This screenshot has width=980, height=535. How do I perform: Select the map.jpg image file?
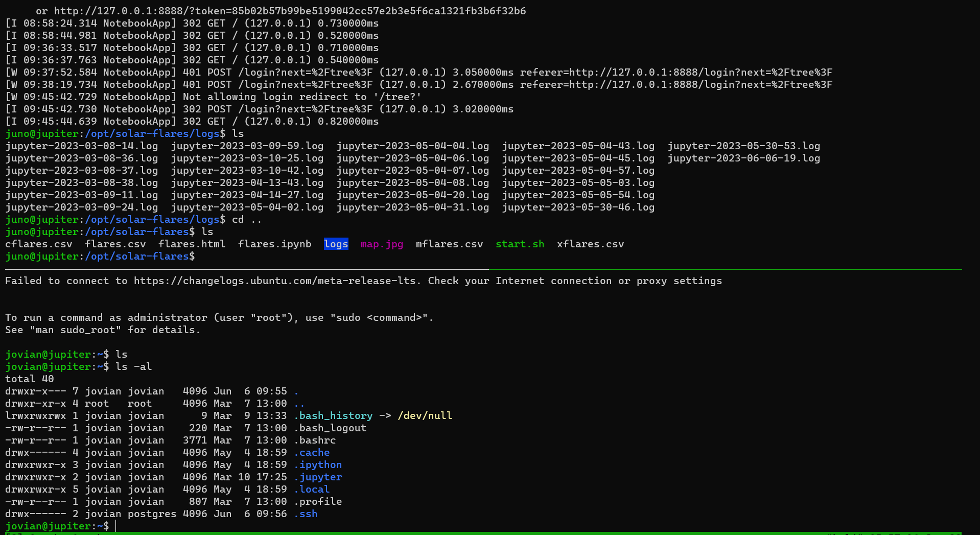tap(382, 244)
